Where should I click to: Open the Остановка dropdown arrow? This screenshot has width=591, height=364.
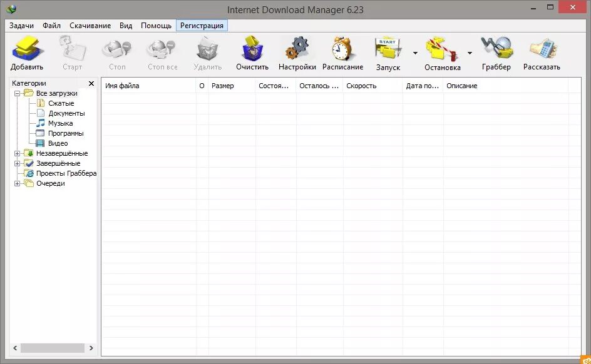[x=470, y=53]
